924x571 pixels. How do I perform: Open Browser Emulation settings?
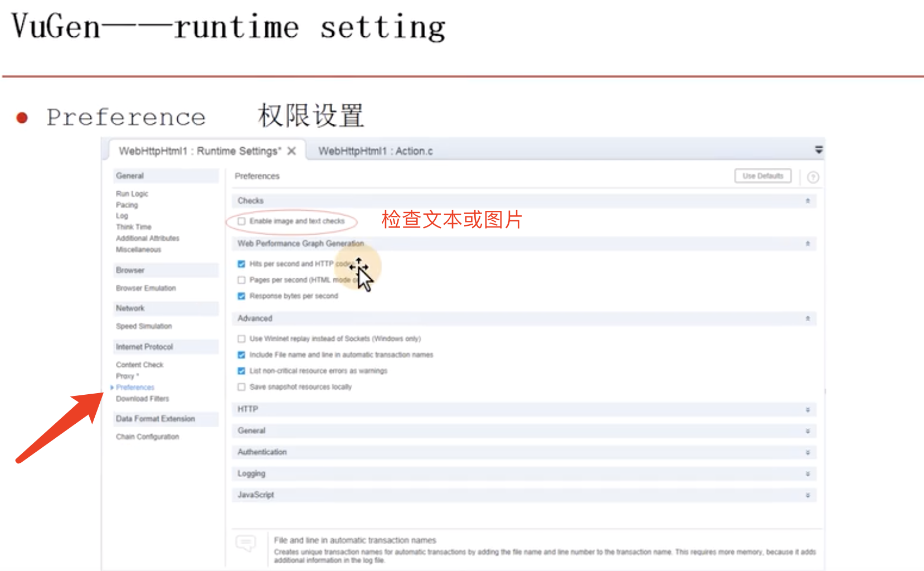(146, 288)
